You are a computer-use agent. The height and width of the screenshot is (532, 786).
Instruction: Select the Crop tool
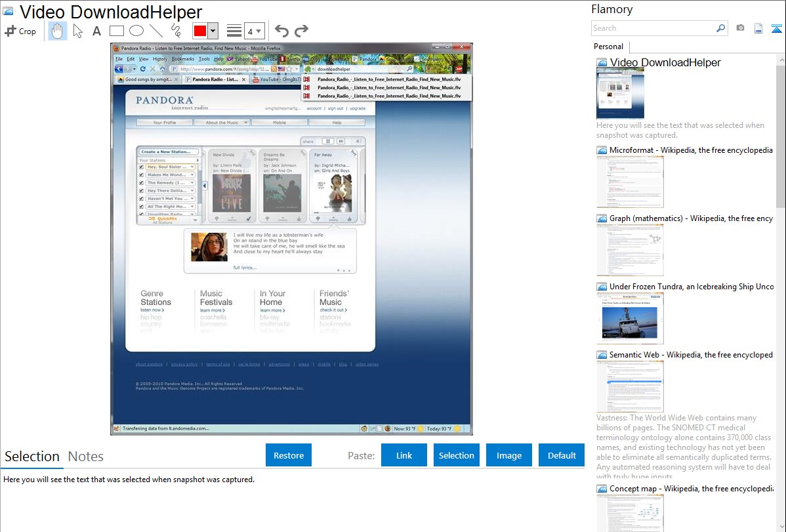pyautogui.click(x=20, y=31)
